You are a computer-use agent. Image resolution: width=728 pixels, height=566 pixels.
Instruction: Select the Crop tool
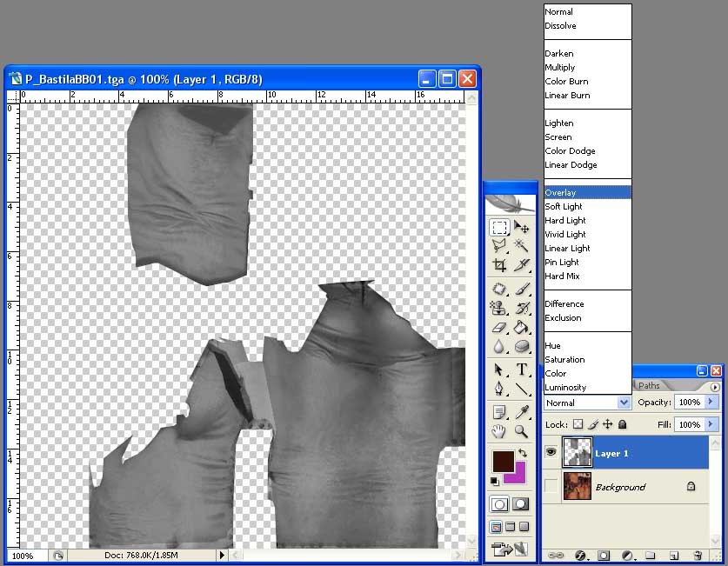pyautogui.click(x=499, y=265)
